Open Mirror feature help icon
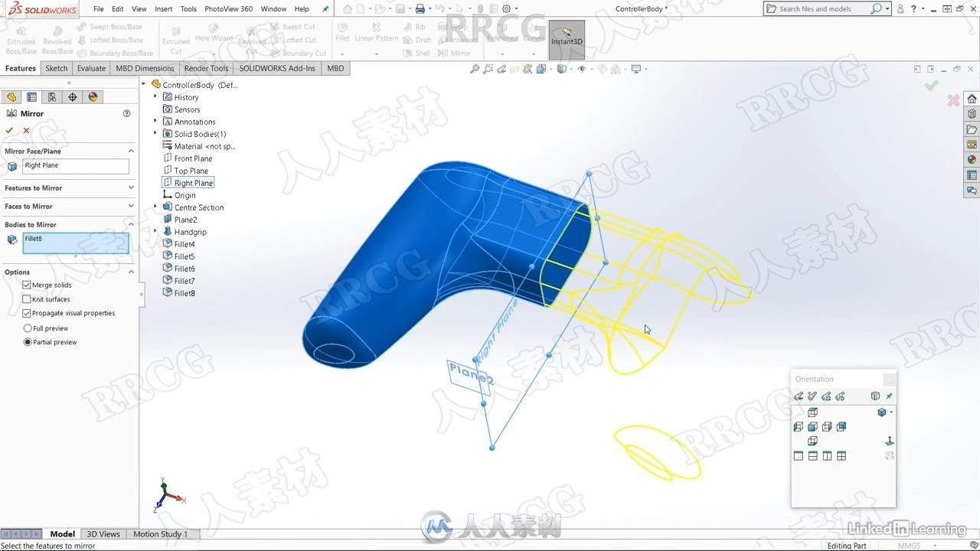The height and width of the screenshot is (551, 980). click(127, 113)
